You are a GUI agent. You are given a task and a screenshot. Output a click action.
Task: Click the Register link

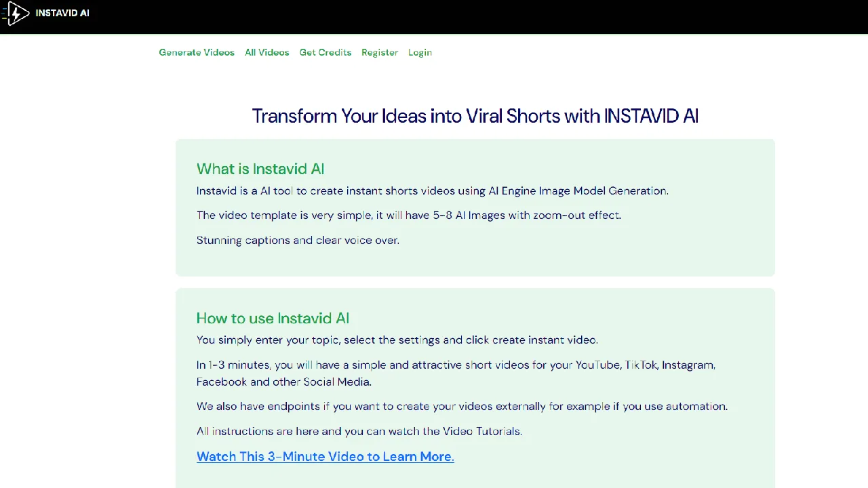point(380,52)
